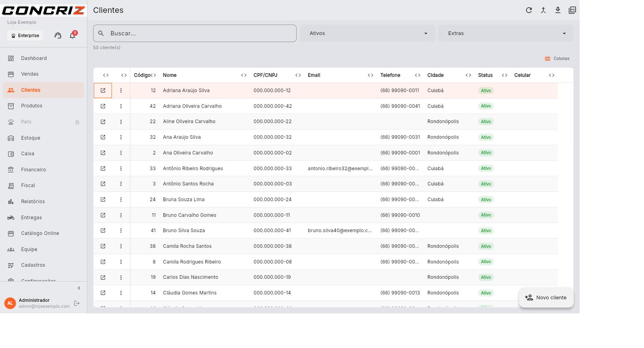Click the logout icon next to Administrador
The width and height of the screenshot is (644, 348).
(77, 303)
